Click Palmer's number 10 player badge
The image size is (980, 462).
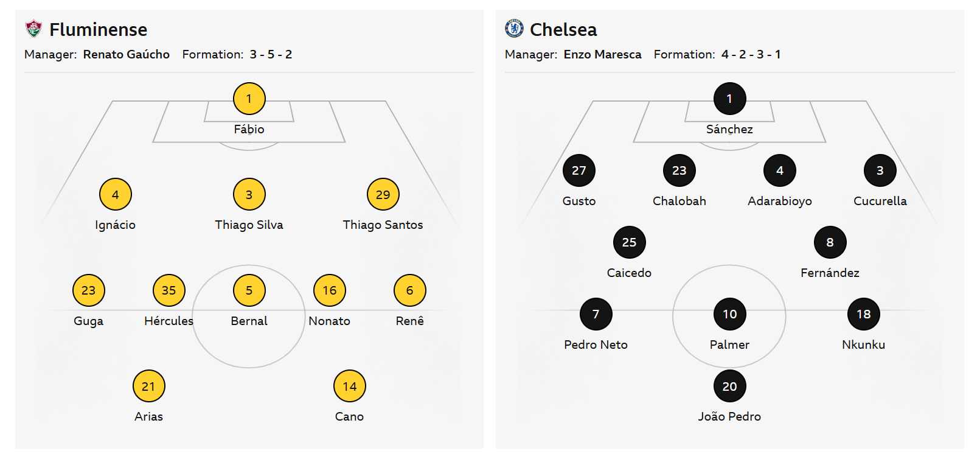(x=729, y=314)
